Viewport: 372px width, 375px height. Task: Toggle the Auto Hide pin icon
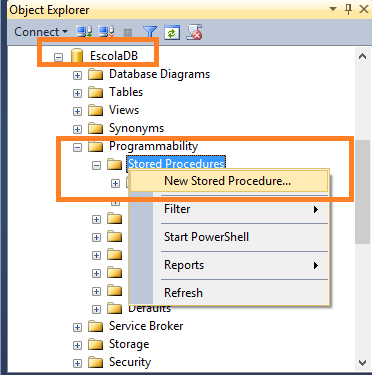[x=348, y=9]
